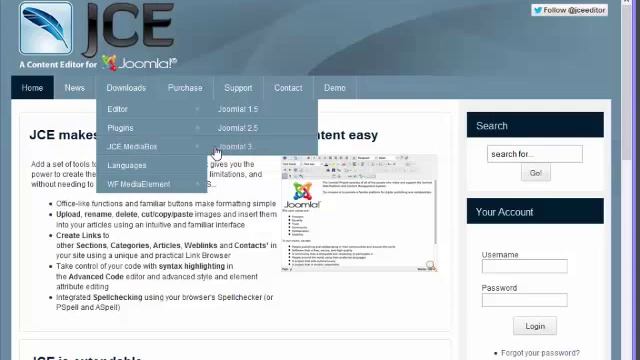Open the Demo menu item
The image size is (640, 360).
[x=335, y=88]
